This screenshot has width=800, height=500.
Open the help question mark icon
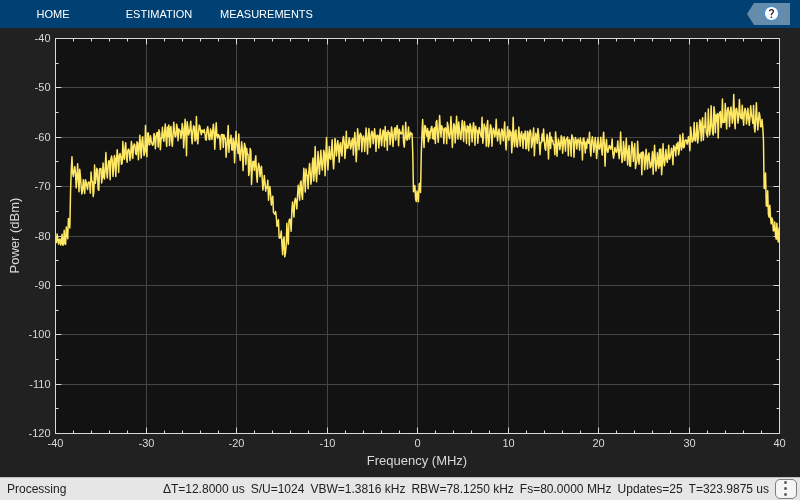[771, 14]
